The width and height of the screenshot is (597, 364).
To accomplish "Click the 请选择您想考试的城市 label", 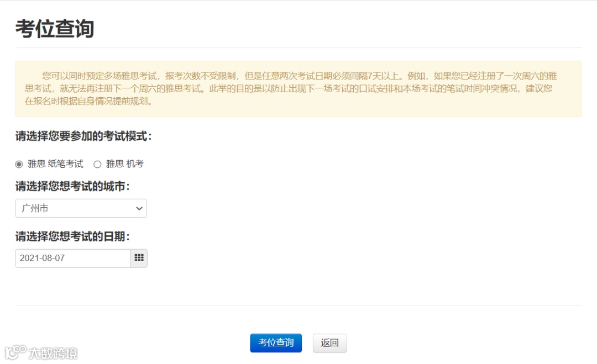I will pos(72,186).
